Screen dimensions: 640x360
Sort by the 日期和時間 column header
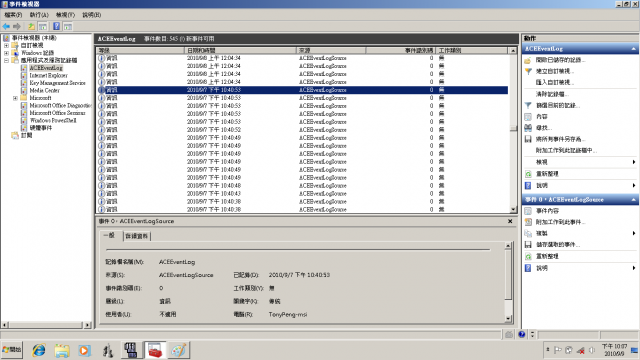[x=240, y=51]
